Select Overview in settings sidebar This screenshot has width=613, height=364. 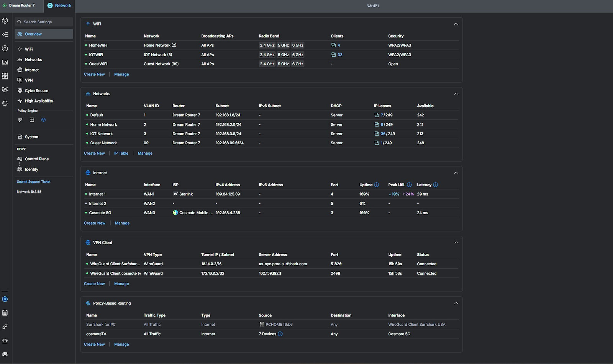point(44,34)
